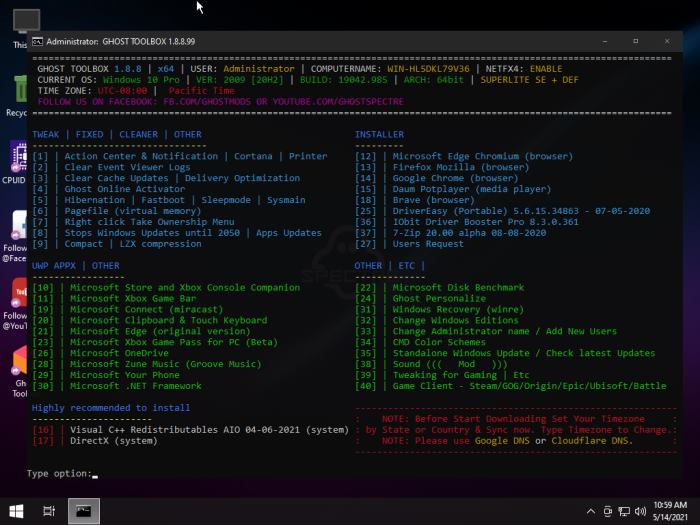The height and width of the screenshot is (525, 700).
Task: Click 'Pagefile (virtual memory)' text
Action: pyautogui.click(x=133, y=211)
